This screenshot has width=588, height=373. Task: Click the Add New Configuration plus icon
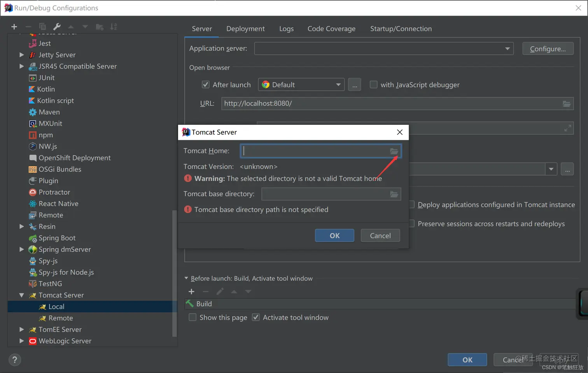click(x=14, y=27)
